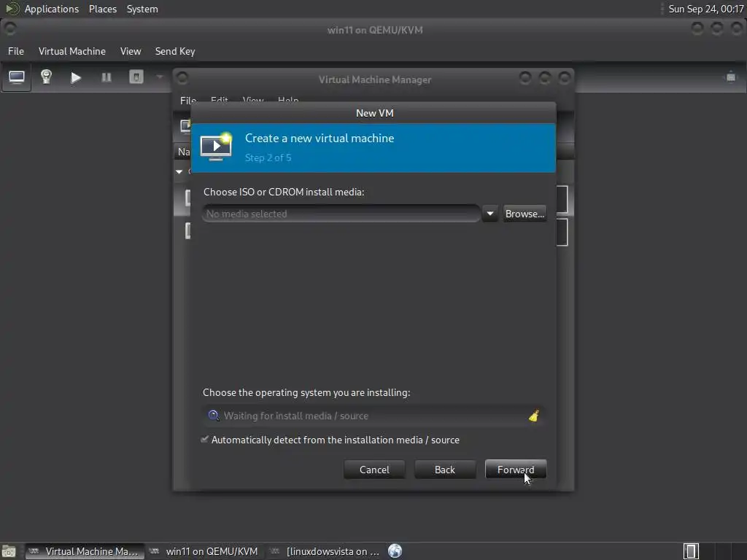747x560 pixels.
Task: Open File menu in Virtual Machine Manager
Action: click(188, 100)
